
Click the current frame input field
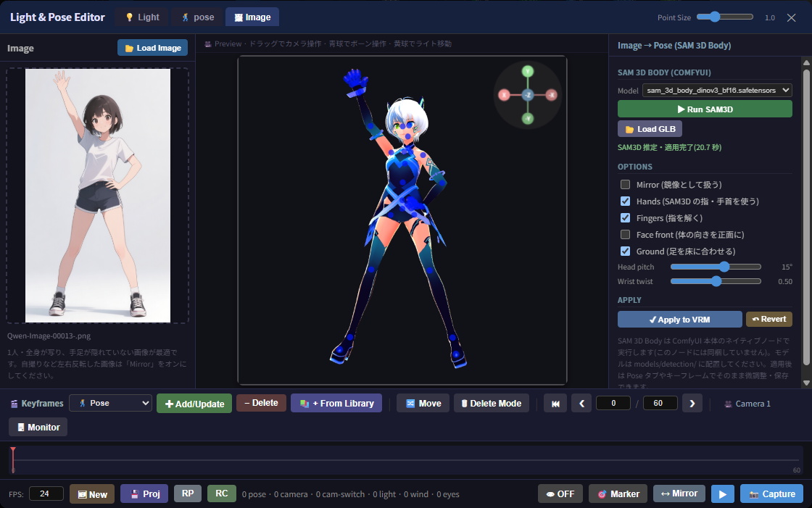tap(613, 403)
